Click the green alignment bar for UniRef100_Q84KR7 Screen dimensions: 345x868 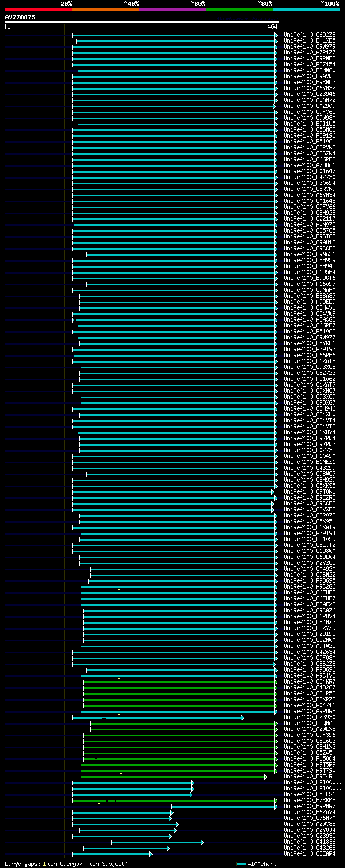pos(180,682)
